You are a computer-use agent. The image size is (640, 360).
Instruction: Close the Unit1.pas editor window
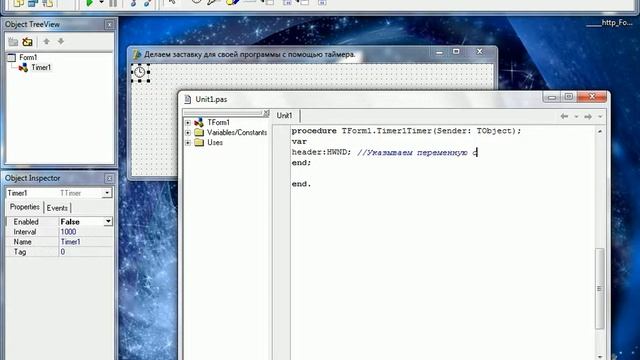tap(592, 97)
